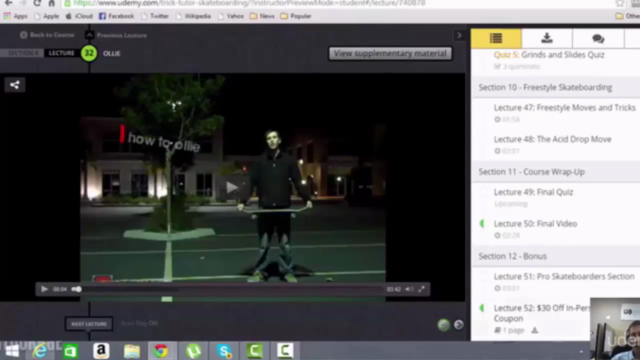Share the lecture using share icon
Viewport: 640px width, 360px height.
pos(15,85)
